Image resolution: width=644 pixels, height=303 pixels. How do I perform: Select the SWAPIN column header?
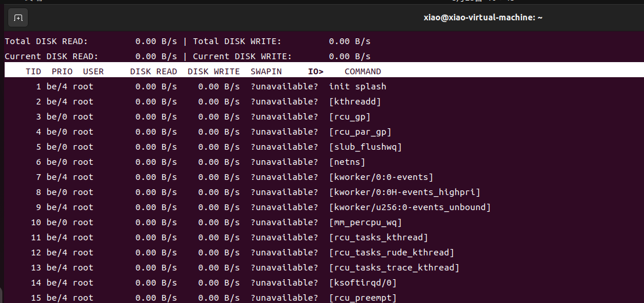click(x=266, y=71)
